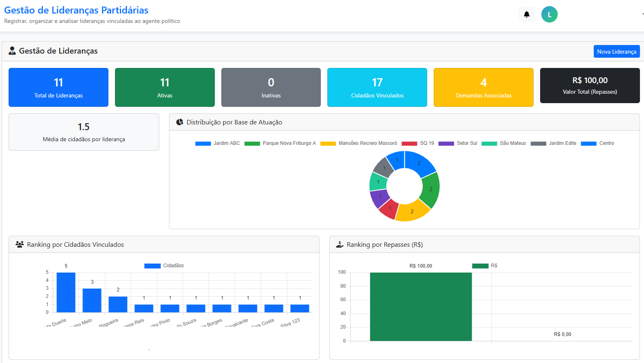
Task: Select the green Ativas card
Action: [x=164, y=88]
